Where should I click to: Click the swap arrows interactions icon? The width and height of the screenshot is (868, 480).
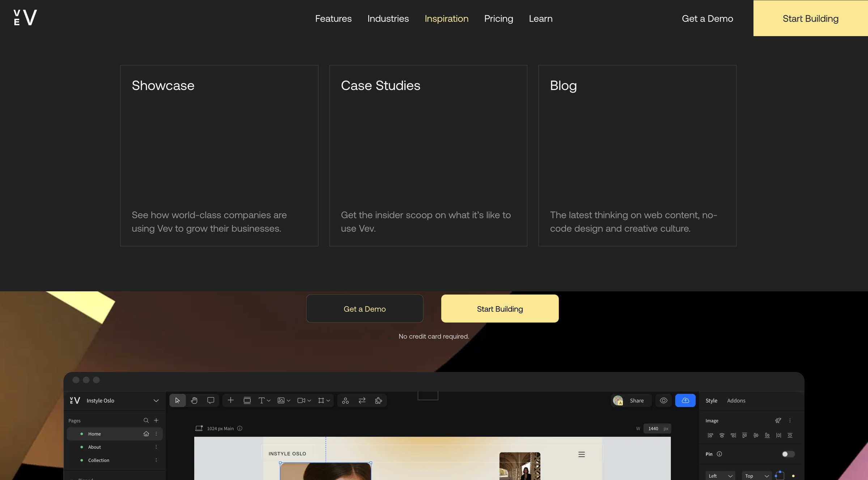[x=362, y=400]
